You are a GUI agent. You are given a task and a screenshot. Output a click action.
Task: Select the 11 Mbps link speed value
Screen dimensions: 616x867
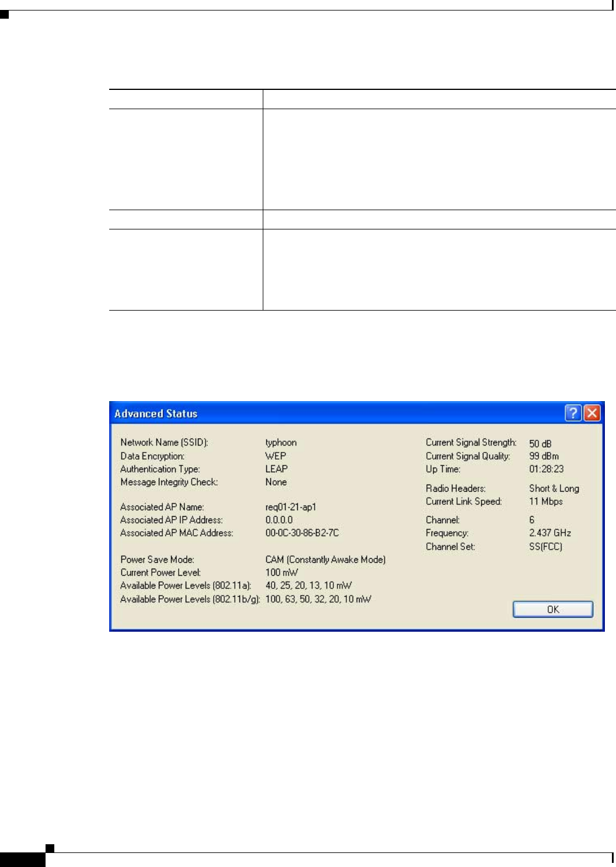click(545, 502)
